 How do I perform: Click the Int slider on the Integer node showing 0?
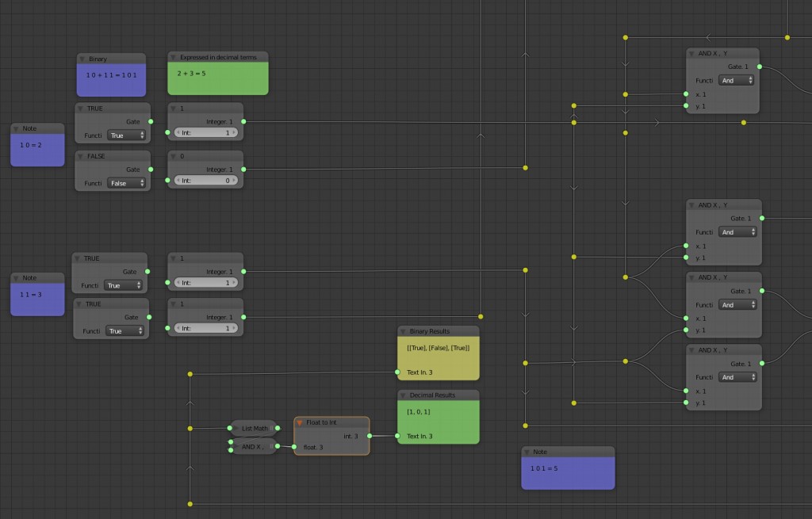[x=205, y=180]
